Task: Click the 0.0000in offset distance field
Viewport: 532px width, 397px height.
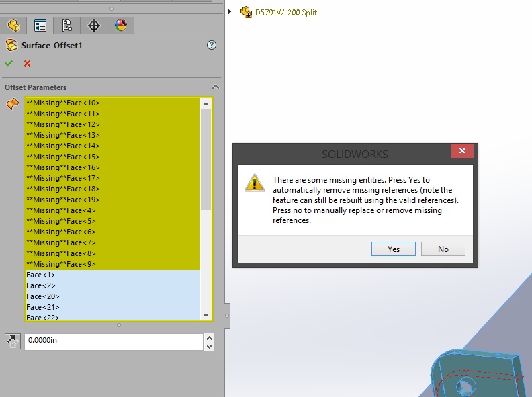Action: [114, 341]
